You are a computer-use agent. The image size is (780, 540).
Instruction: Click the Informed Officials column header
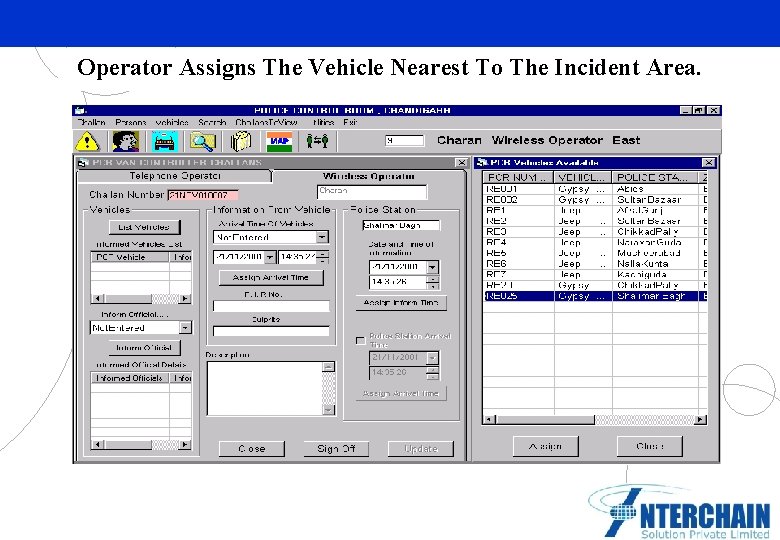130,378
